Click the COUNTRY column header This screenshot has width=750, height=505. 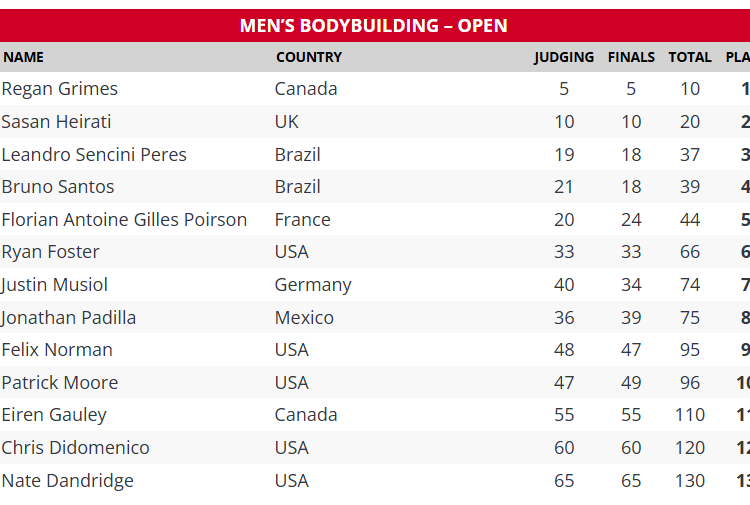pos(309,57)
